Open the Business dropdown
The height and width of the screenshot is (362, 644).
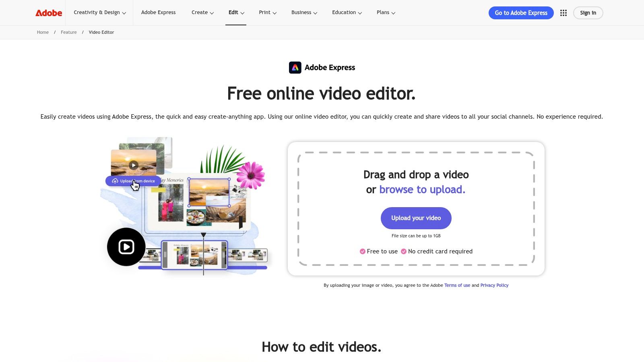point(304,12)
